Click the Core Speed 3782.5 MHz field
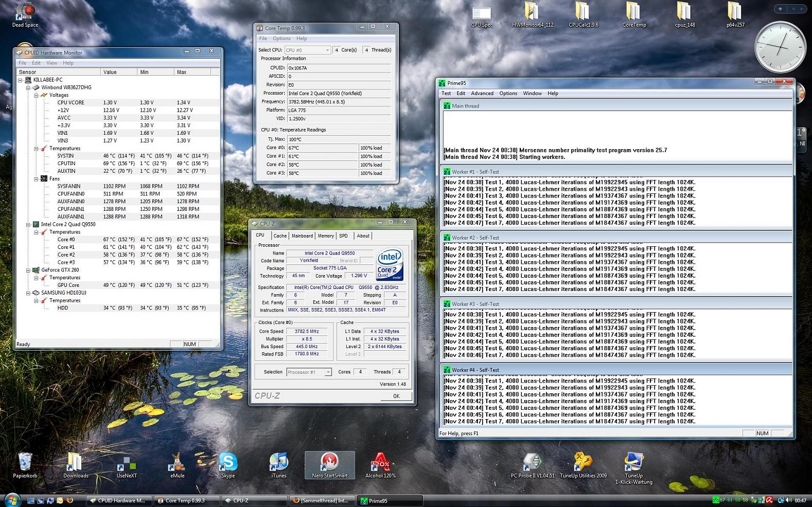This screenshot has width=812, height=507. 307,332
